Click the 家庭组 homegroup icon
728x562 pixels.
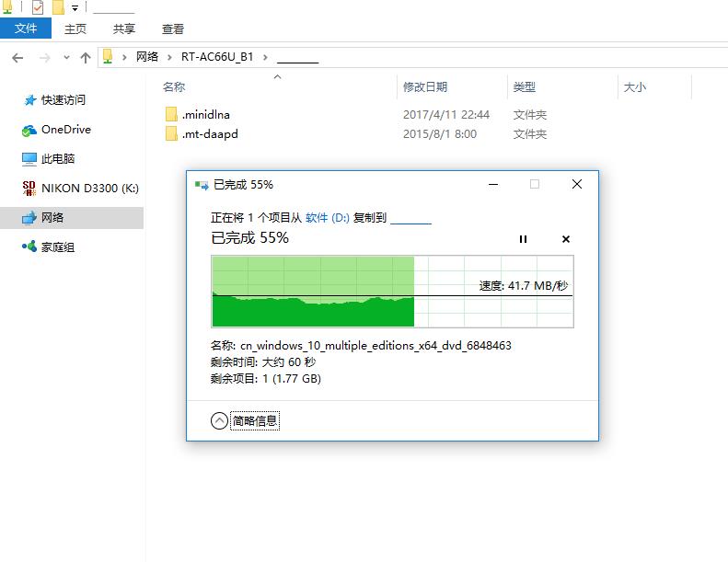coord(29,247)
